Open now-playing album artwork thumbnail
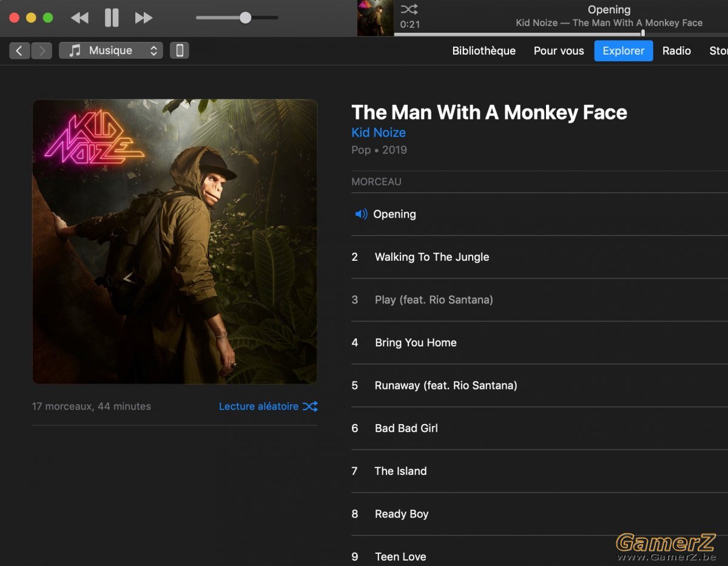This screenshot has width=728, height=566. click(x=375, y=18)
